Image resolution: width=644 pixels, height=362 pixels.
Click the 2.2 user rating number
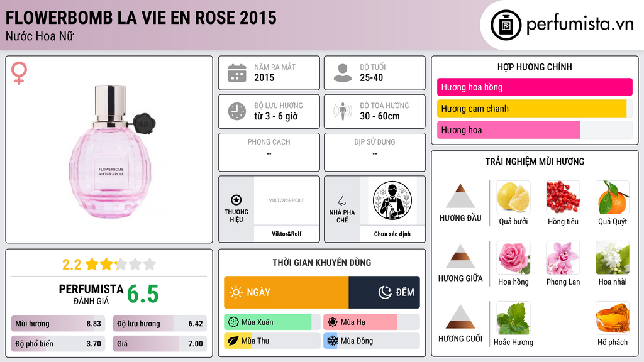click(x=72, y=265)
